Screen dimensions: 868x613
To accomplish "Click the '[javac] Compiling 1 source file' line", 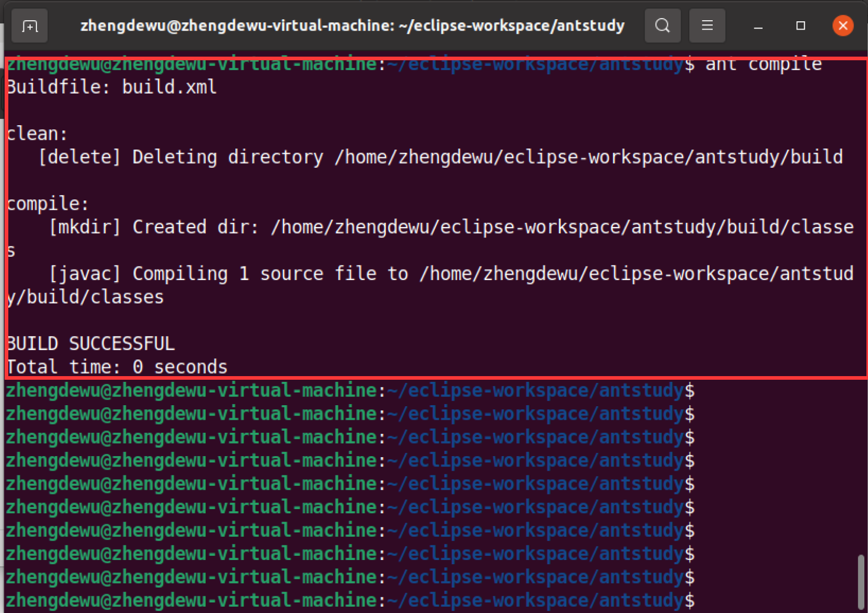I will (x=451, y=274).
